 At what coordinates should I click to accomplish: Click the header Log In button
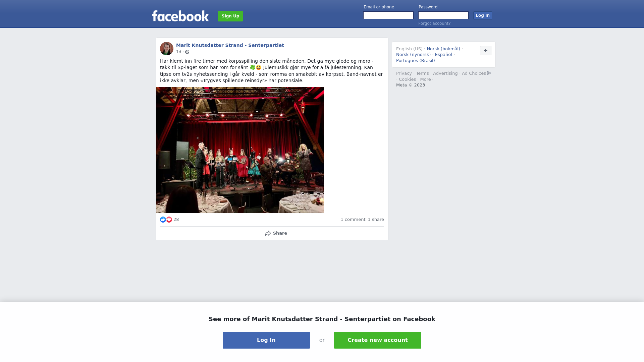point(483,15)
